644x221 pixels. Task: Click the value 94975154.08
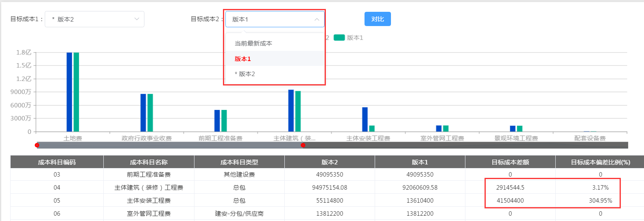[330, 187]
